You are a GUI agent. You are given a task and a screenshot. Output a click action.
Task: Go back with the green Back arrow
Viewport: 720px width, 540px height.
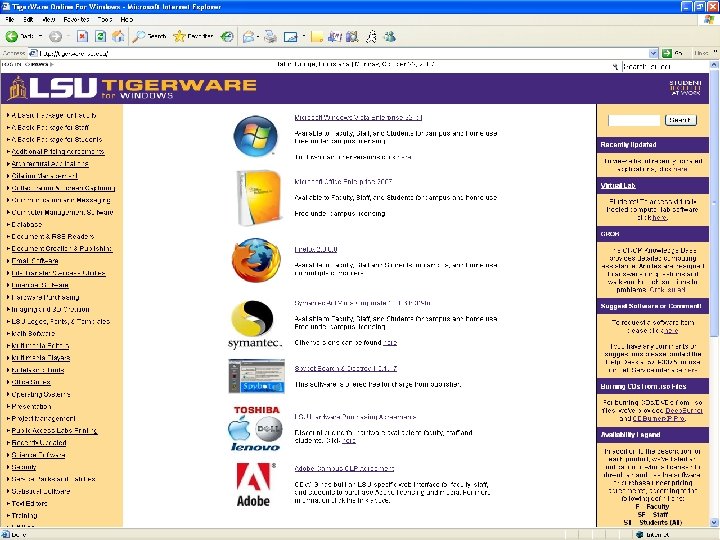pos(12,36)
